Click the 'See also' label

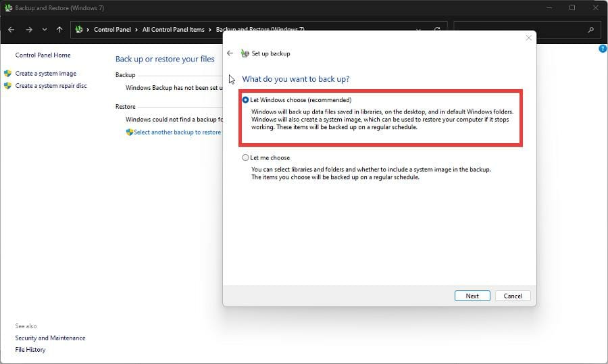[x=26, y=326]
